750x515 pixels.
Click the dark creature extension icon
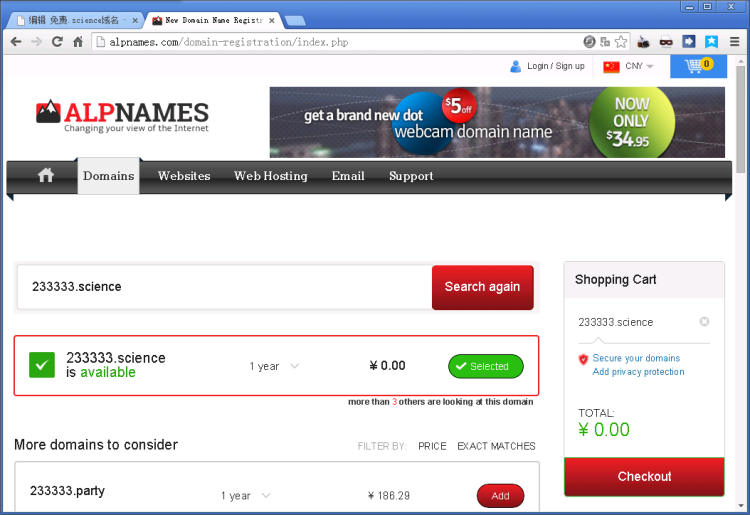coord(644,42)
